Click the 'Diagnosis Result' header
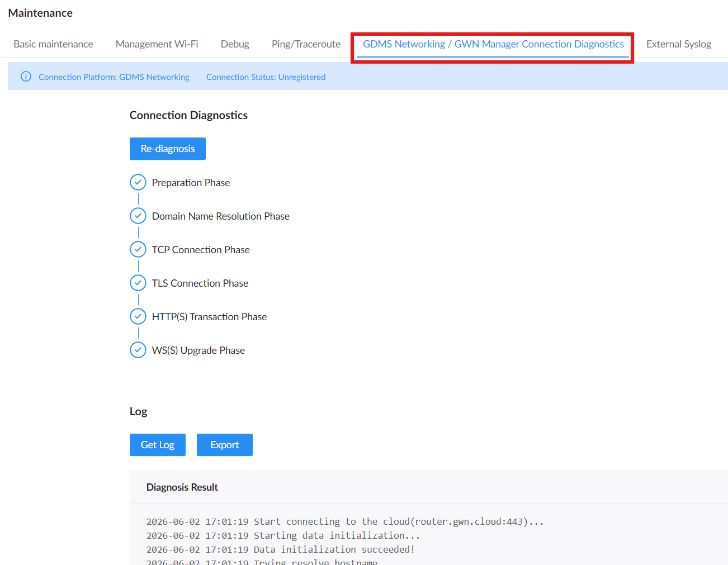The image size is (728, 565). point(182,487)
